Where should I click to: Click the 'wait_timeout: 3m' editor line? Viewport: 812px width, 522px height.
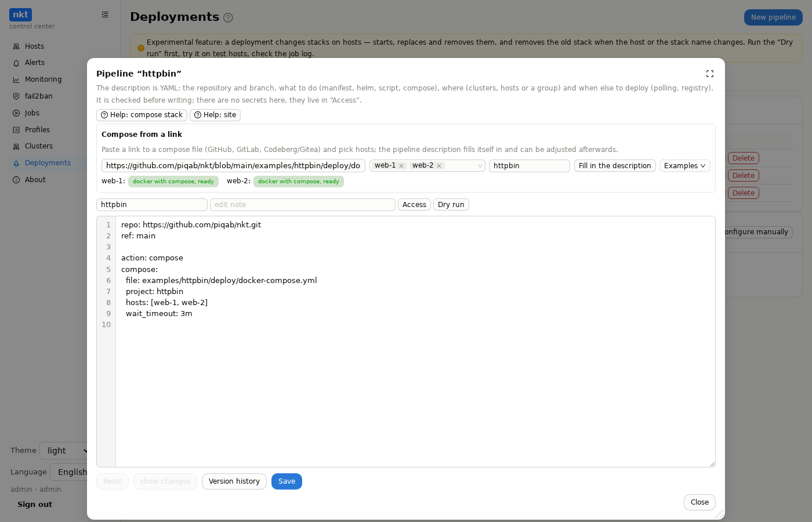159,314
